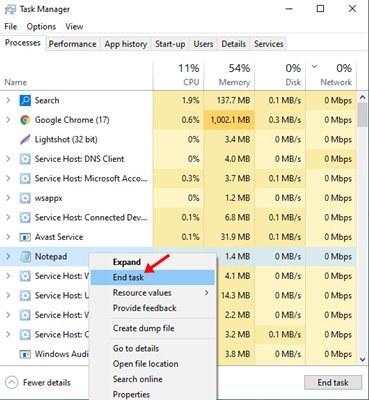Viewport: 369px width, 400px height.
Task: Sort processes by the Memory column header
Action: [x=229, y=76]
